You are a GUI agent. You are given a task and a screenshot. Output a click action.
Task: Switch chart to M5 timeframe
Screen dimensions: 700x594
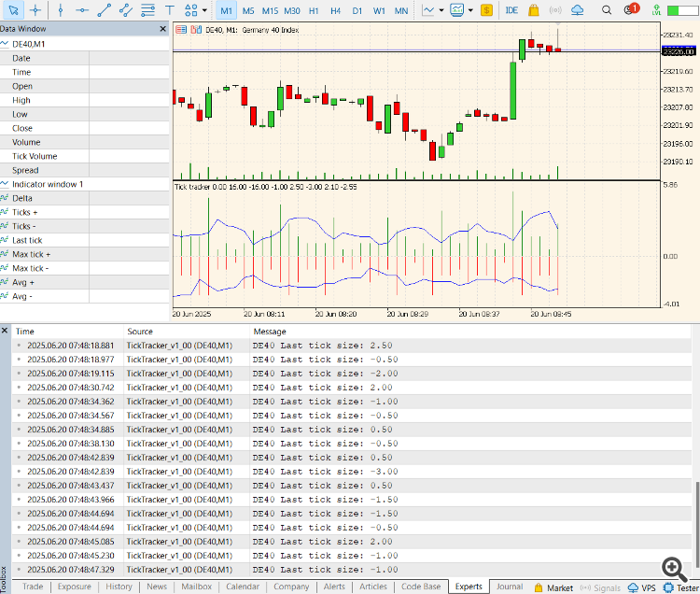click(x=248, y=10)
